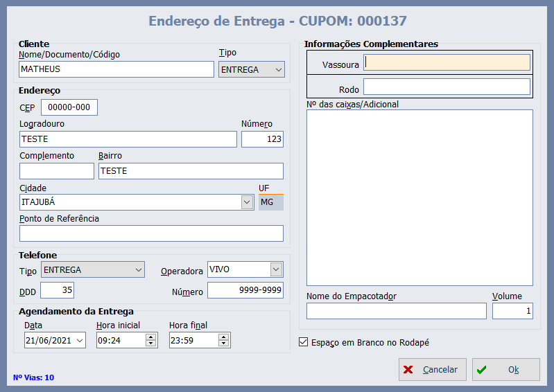The image size is (554, 392).
Task: Increase Hora final with up arrow
Action: [x=223, y=337]
